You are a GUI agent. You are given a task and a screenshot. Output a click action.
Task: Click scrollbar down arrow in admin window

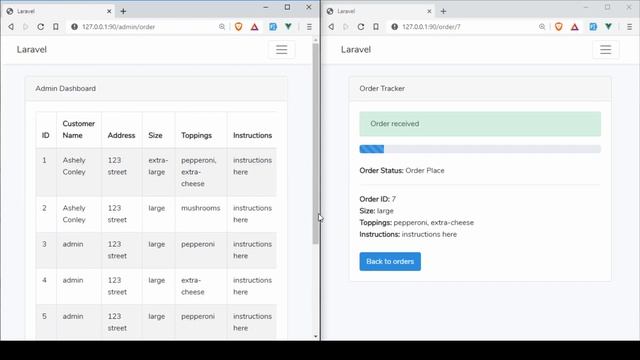pos(316,336)
